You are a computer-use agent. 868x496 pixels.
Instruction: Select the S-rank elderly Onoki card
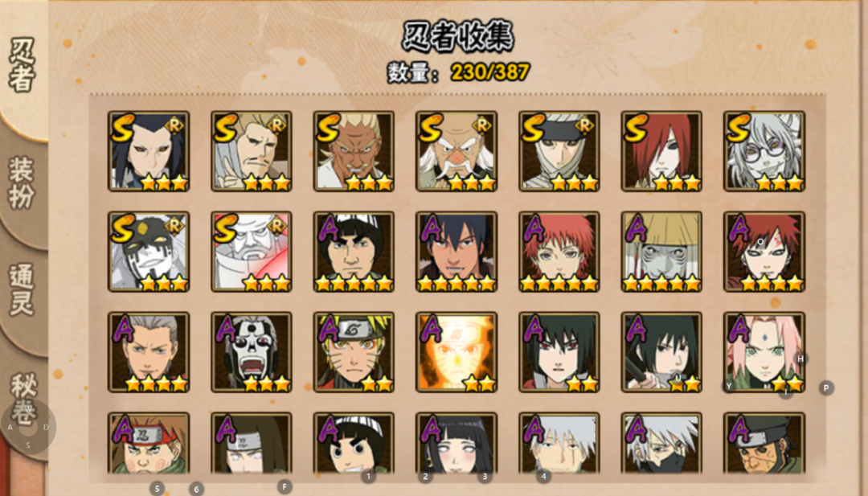click(457, 151)
